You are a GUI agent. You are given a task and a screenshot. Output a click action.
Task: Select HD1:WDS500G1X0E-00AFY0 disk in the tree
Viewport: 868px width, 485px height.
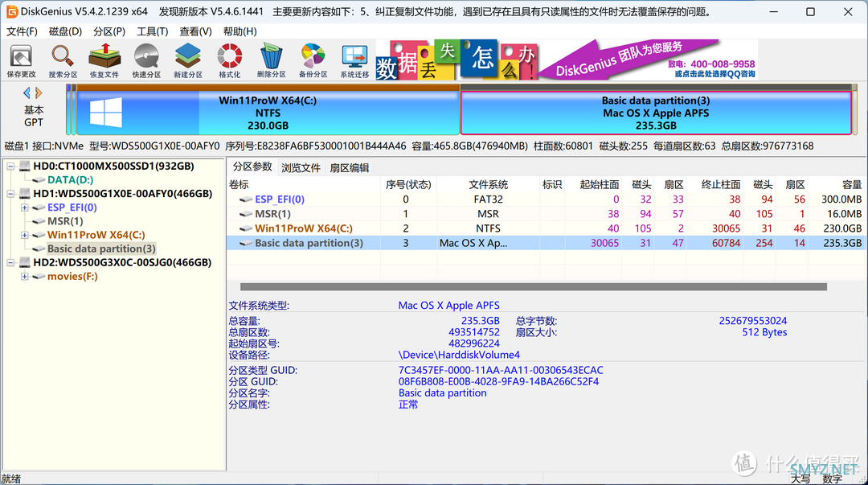[x=123, y=194]
